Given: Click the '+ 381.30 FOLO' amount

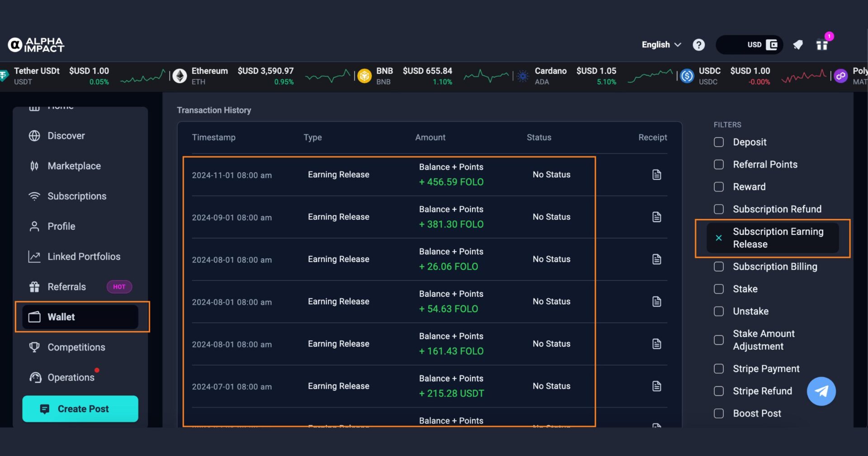Looking at the screenshot, I should point(451,224).
